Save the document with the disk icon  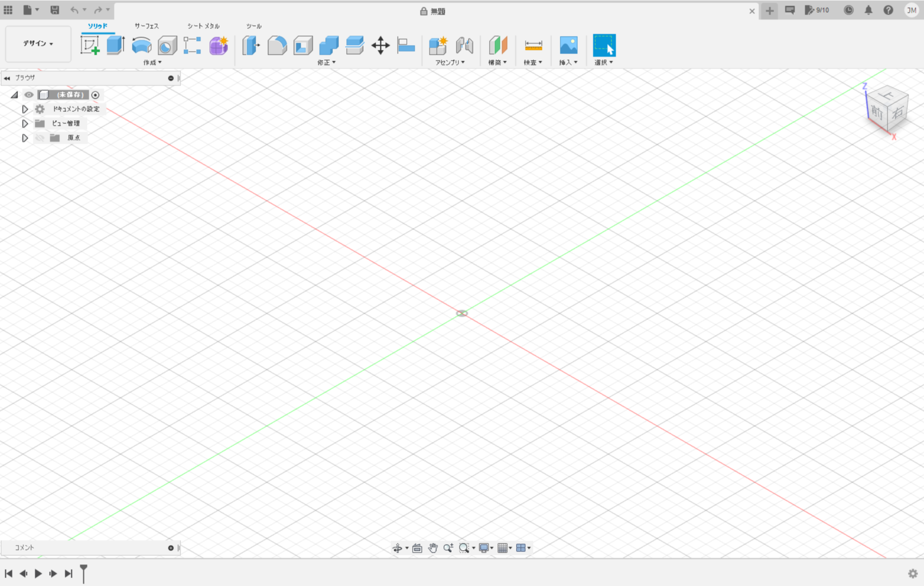pos(55,10)
